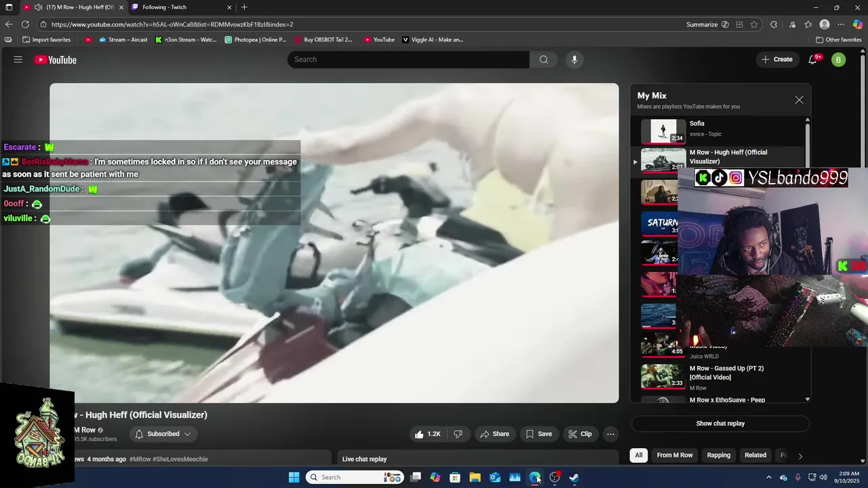Play Sofia by vonce in the mix
The image size is (868, 488).
pyautogui.click(x=722, y=131)
